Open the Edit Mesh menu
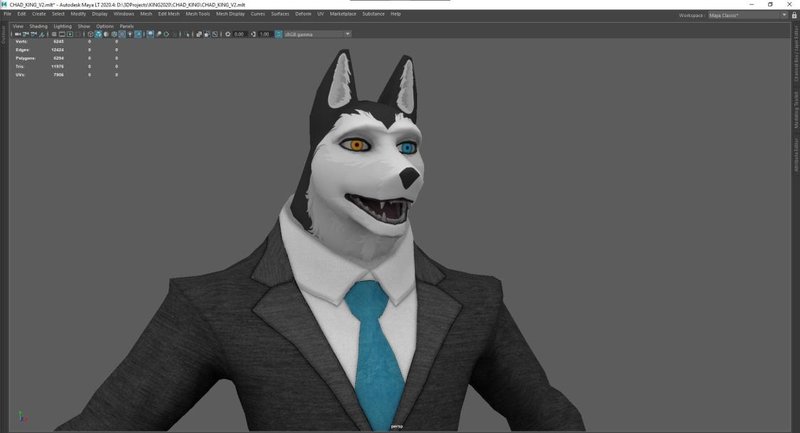This screenshot has height=433, width=800. pos(169,14)
